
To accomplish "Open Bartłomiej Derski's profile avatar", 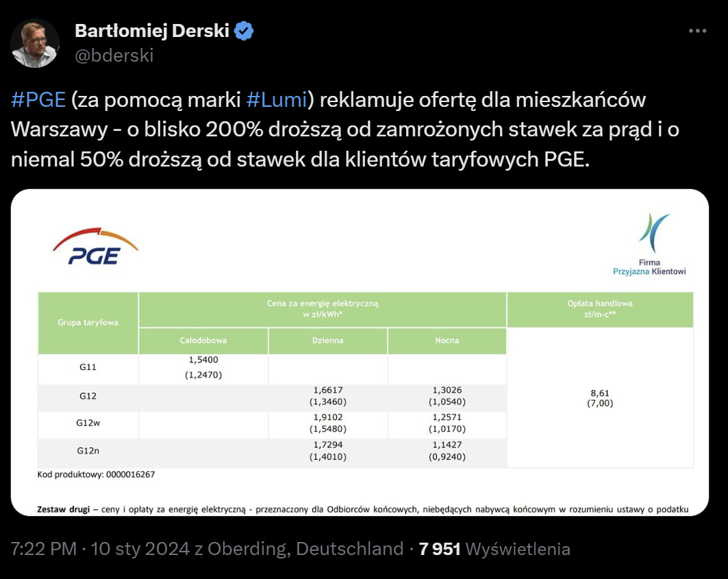I will [x=35, y=42].
